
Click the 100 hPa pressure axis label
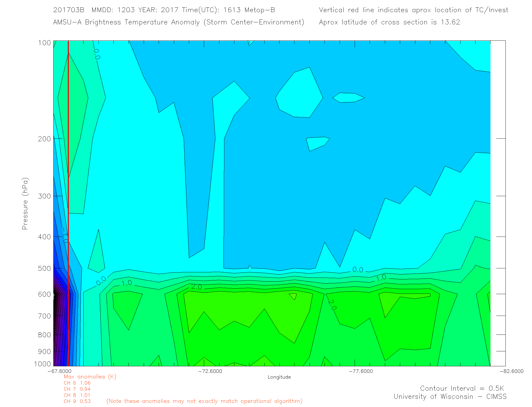coord(44,43)
